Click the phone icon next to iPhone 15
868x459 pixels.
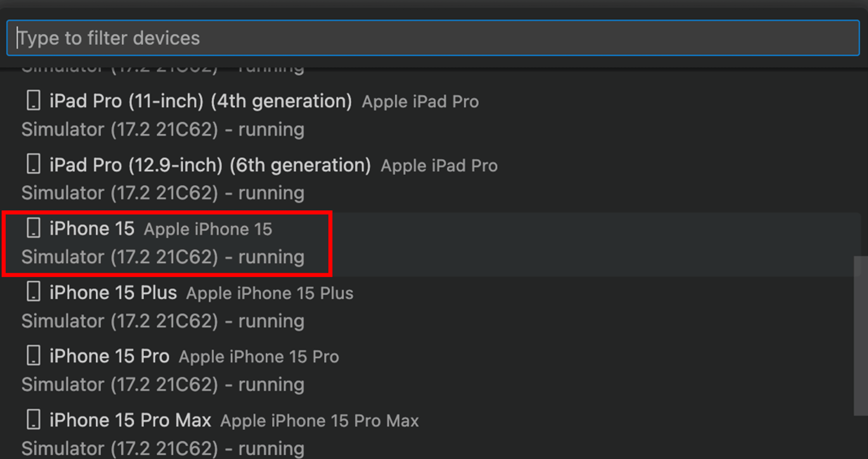tap(33, 228)
